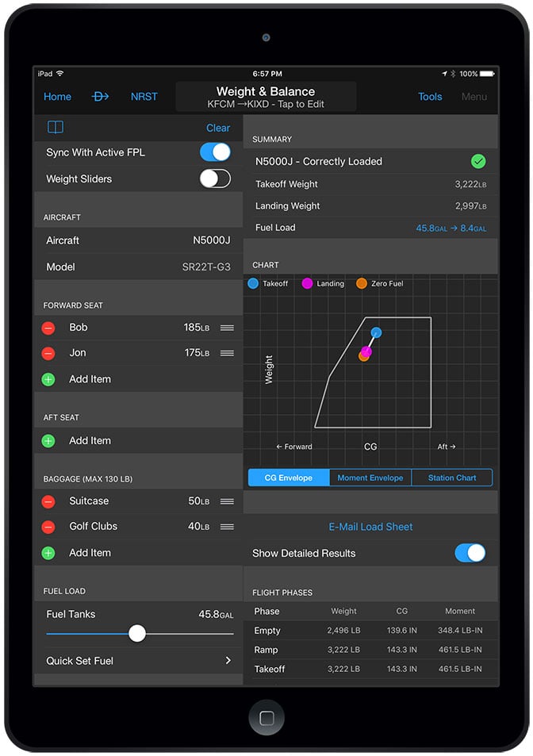Edit Suitcase weight 50 LB
Image resolution: width=533 pixels, height=756 pixels.
(198, 501)
